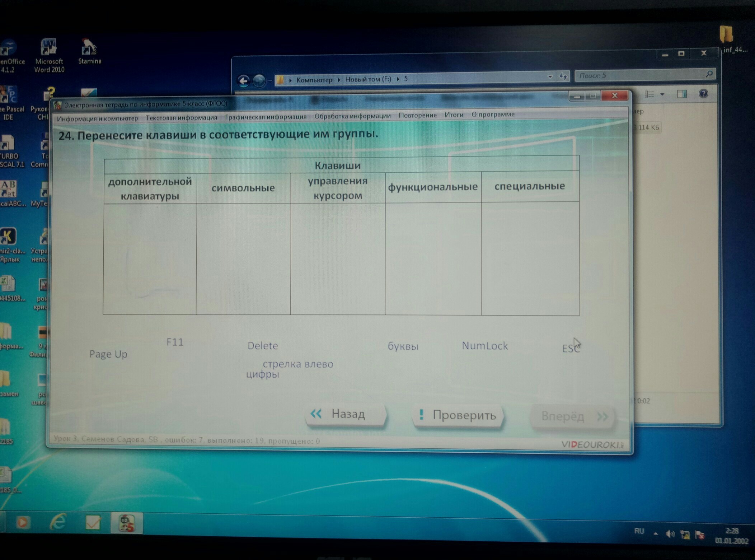Show hidden tray icons arrow
Image resolution: width=755 pixels, height=560 pixels.
click(x=656, y=533)
